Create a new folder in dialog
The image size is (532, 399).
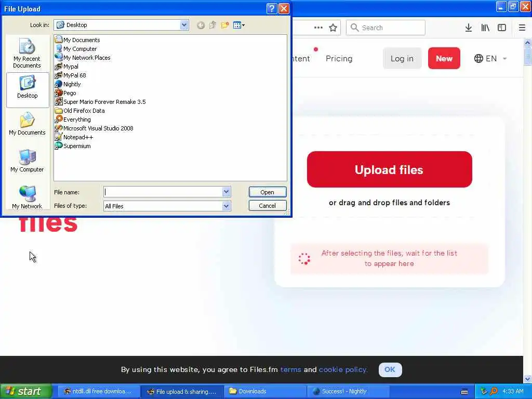pos(224,25)
